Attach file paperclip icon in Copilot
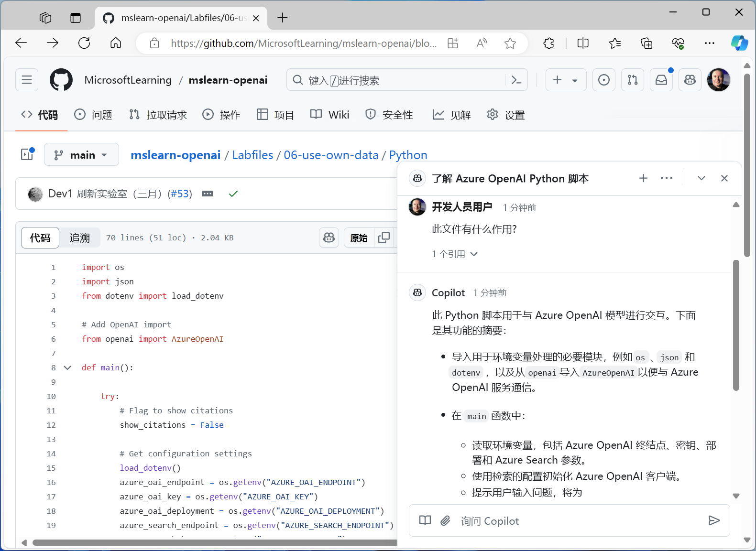756x551 pixels. [445, 520]
